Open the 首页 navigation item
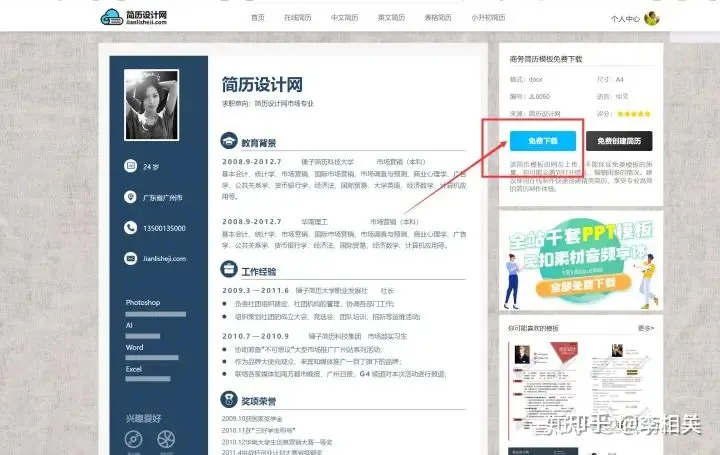Image resolution: width=720 pixels, height=455 pixels. point(258,17)
